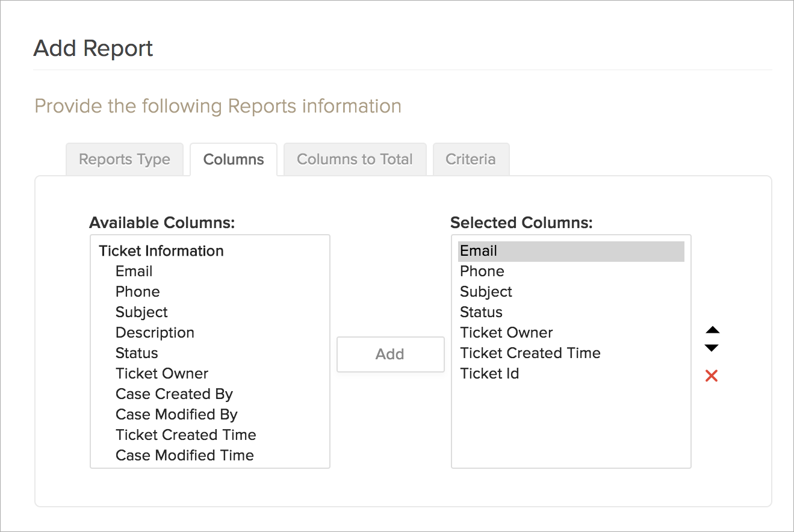794x532 pixels.
Task: Select Case Modified Time in Available Columns
Action: click(184, 456)
